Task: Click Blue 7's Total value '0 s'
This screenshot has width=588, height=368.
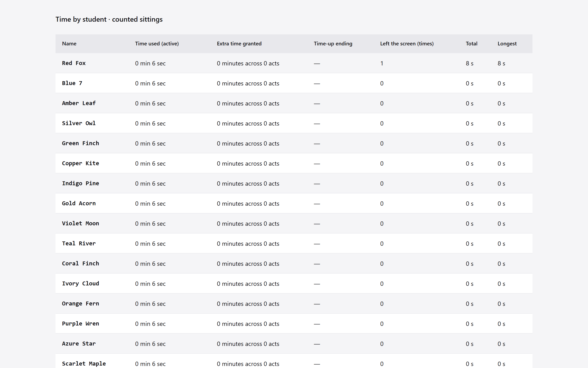Action: click(x=469, y=83)
